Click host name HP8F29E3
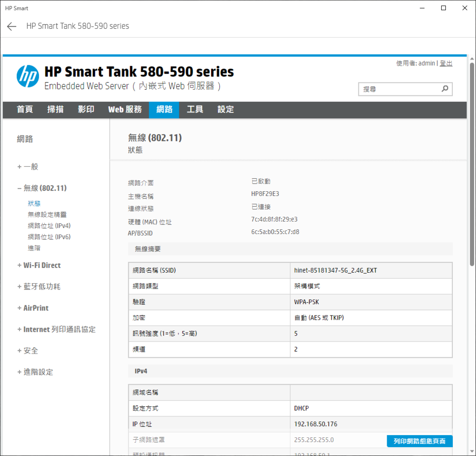 (x=265, y=194)
